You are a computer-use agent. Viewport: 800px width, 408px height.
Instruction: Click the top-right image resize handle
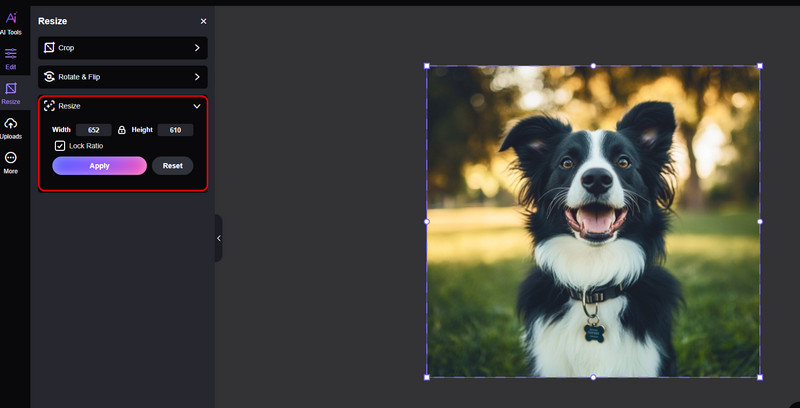[760, 66]
